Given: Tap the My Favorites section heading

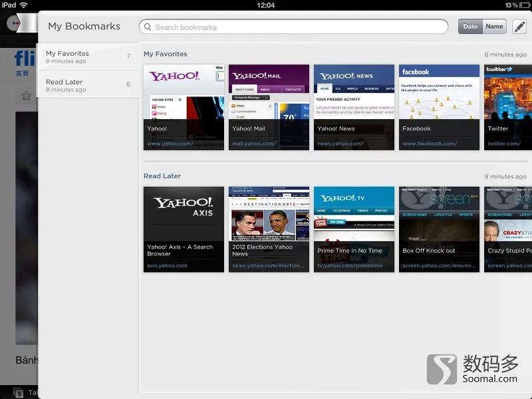Looking at the screenshot, I should [165, 54].
